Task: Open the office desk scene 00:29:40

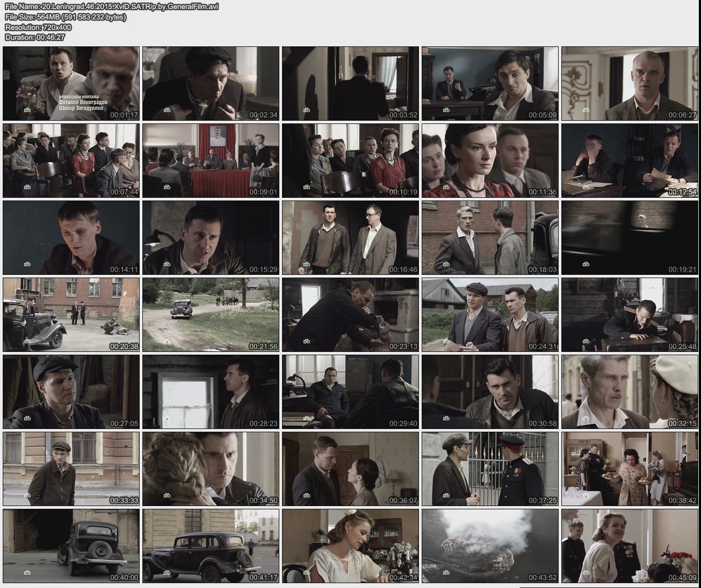Action: pyautogui.click(x=350, y=392)
